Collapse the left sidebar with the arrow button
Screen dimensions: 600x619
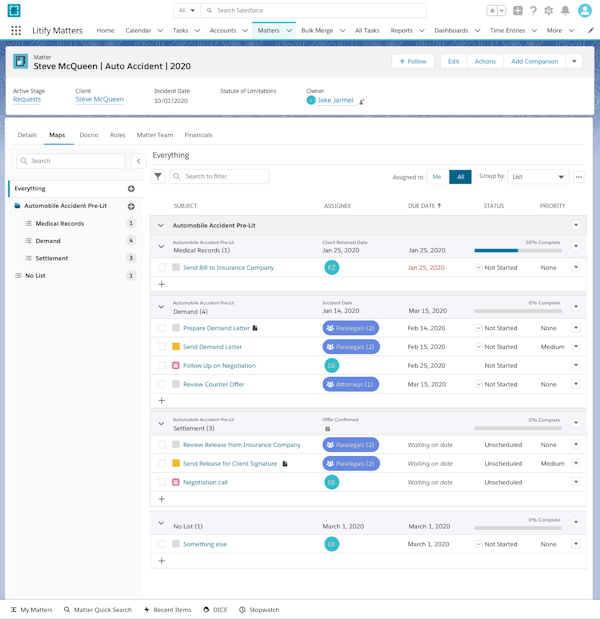coord(139,161)
